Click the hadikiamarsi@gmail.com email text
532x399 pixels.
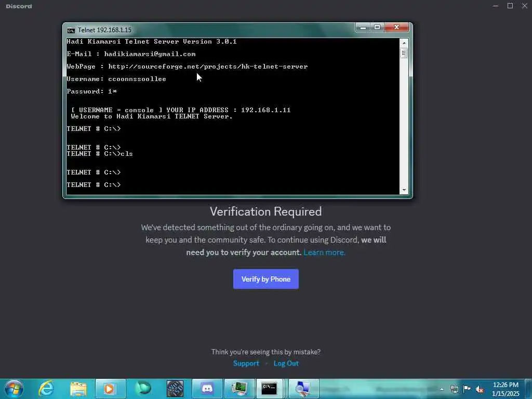point(150,54)
